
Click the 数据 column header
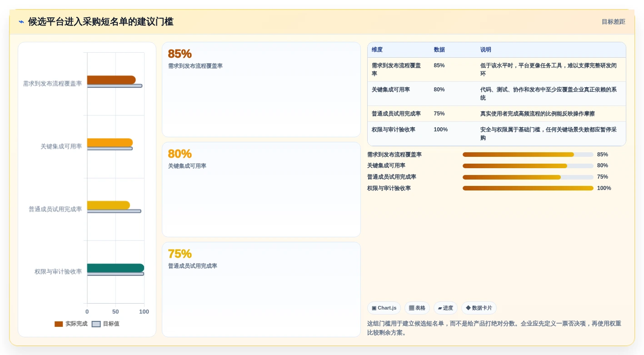pyautogui.click(x=439, y=50)
